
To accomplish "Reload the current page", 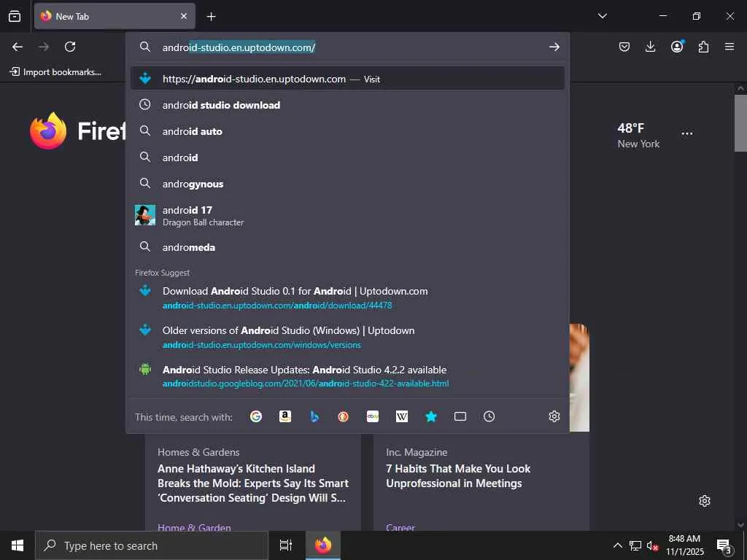I will (x=70, y=47).
